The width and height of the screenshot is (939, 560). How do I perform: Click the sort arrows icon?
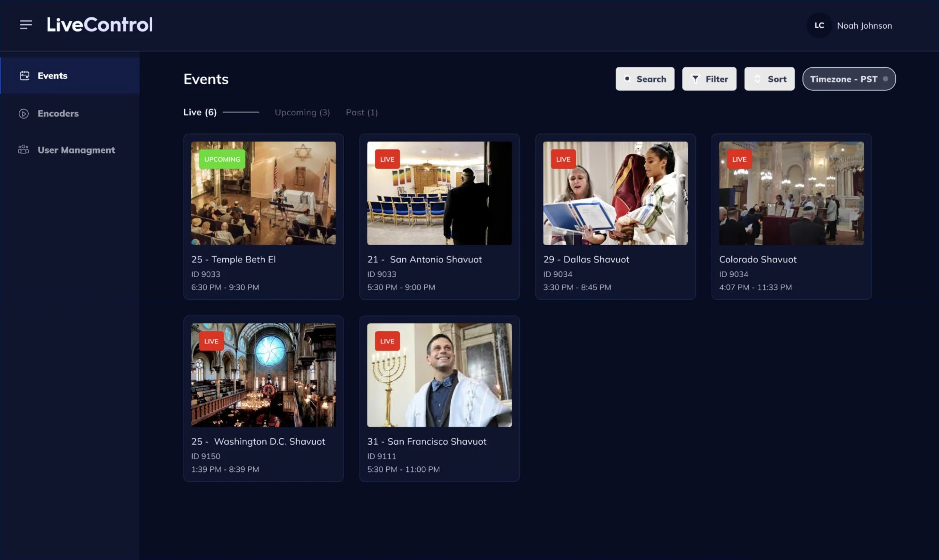(757, 79)
